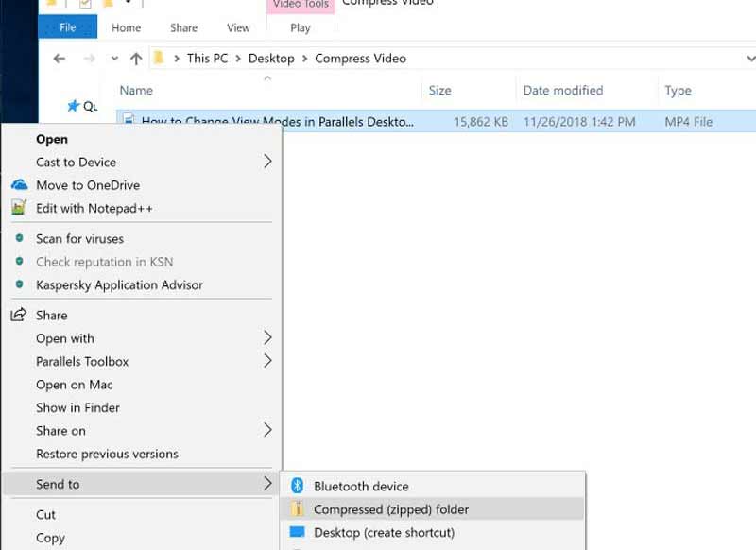Click the MP4 File type cell
The image size is (756, 550).
[x=689, y=122]
